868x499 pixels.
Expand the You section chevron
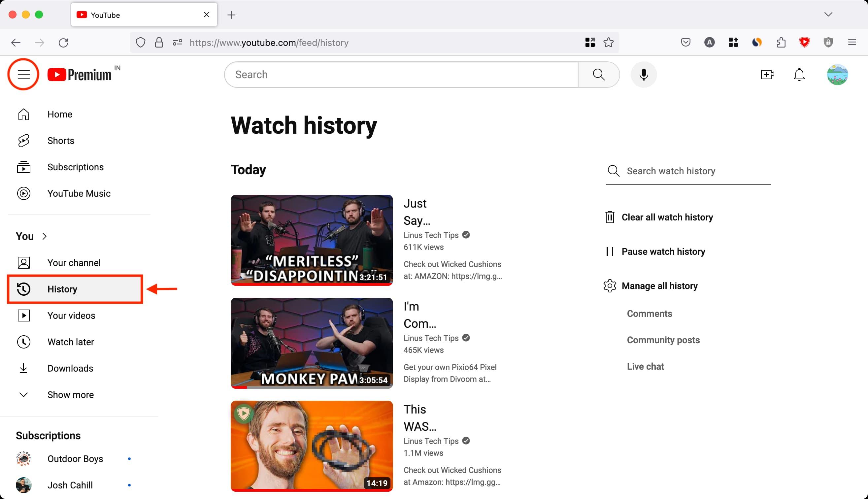[x=44, y=236]
